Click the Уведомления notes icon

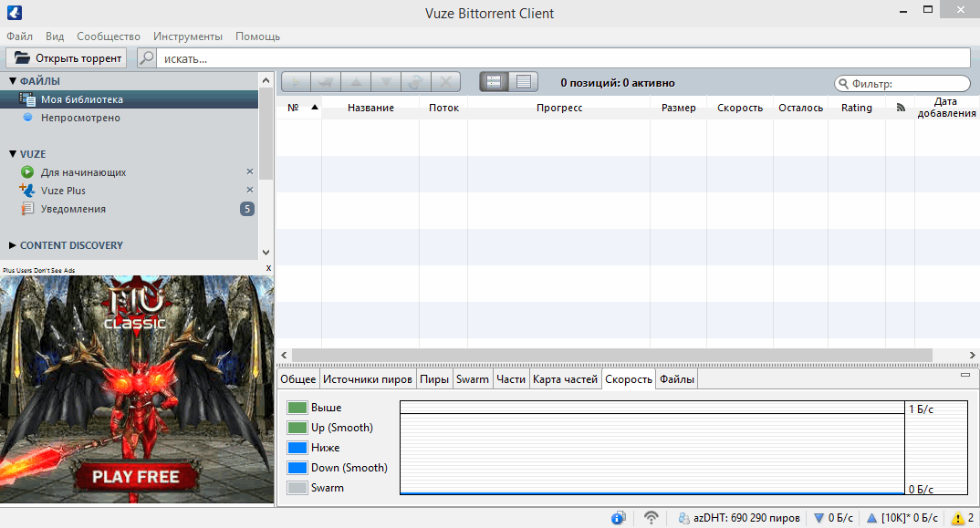tap(26, 209)
